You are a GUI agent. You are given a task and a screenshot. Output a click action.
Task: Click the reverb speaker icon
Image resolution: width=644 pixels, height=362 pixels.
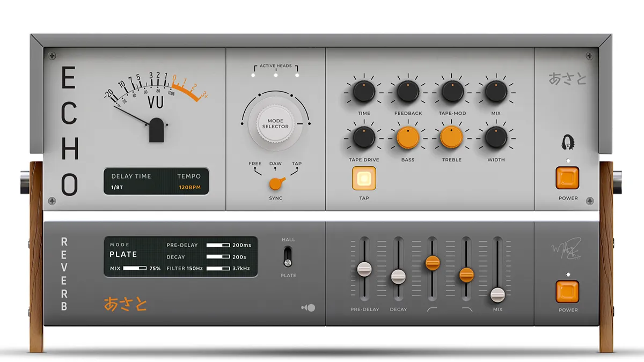click(x=308, y=308)
